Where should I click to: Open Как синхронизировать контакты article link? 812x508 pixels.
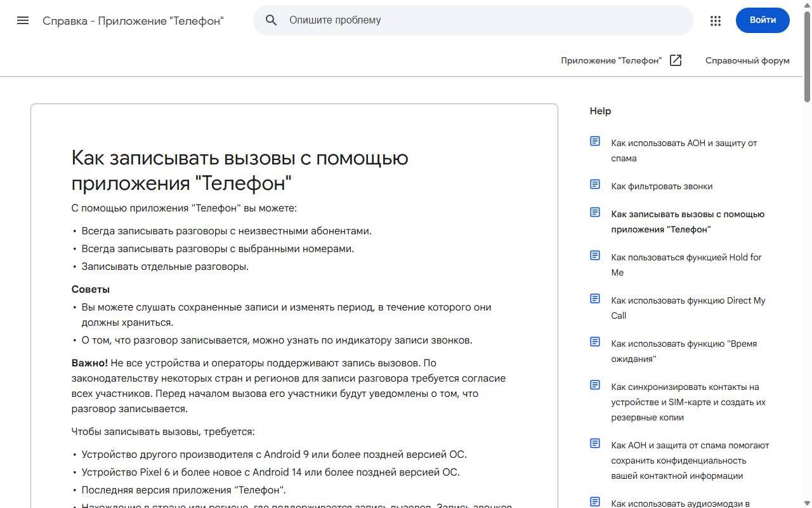688,402
